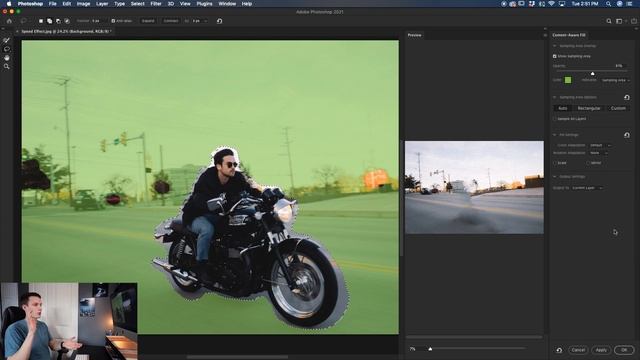Image resolution: width=640 pixels, height=360 pixels.
Task: Open the Lasso tool preset picker
Action: click(24, 21)
